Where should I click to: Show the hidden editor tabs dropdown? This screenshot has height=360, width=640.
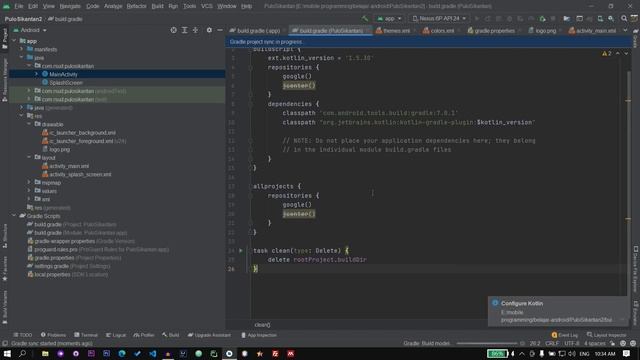click(625, 30)
